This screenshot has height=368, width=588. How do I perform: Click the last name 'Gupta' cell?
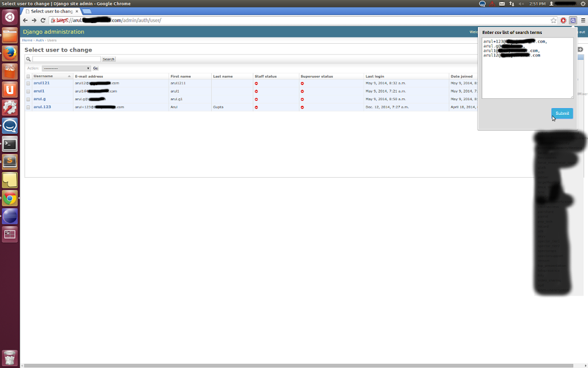[218, 107]
